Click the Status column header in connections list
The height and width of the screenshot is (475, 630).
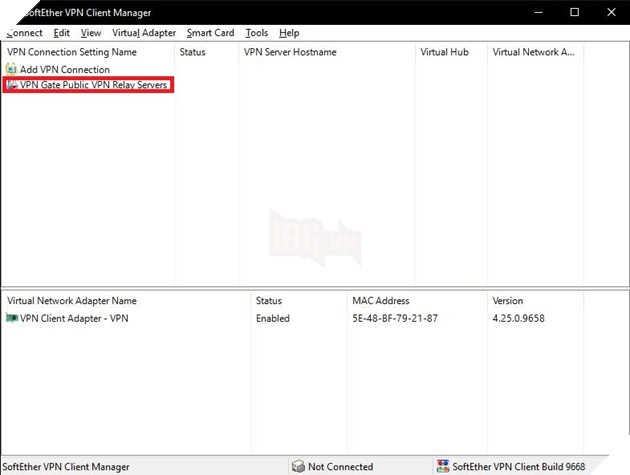pos(207,52)
